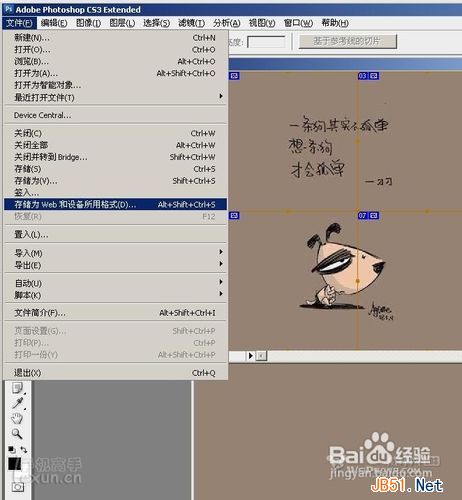Screen dimensions: 462x500
Task: Select the Hand tool
Action: click(17, 418)
